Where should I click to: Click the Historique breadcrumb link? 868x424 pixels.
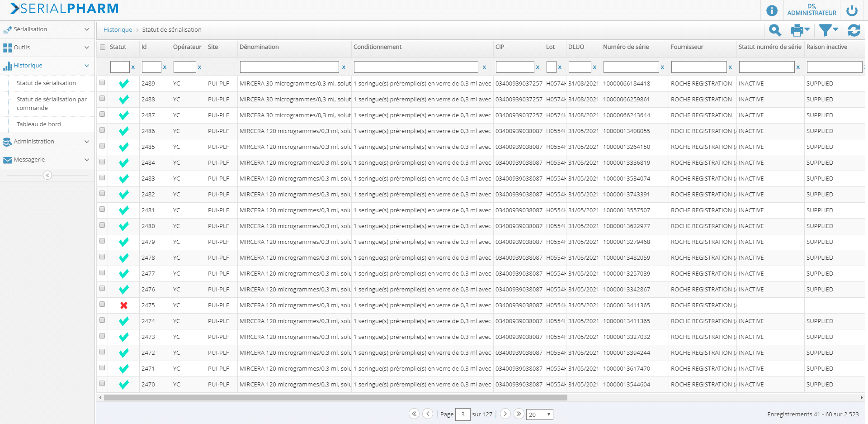(x=118, y=30)
